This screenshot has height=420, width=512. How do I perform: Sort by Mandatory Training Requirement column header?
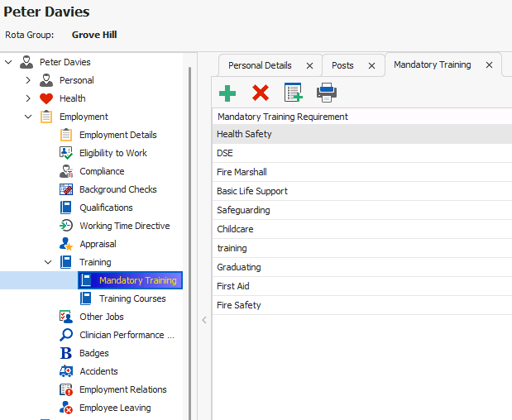[x=361, y=117]
